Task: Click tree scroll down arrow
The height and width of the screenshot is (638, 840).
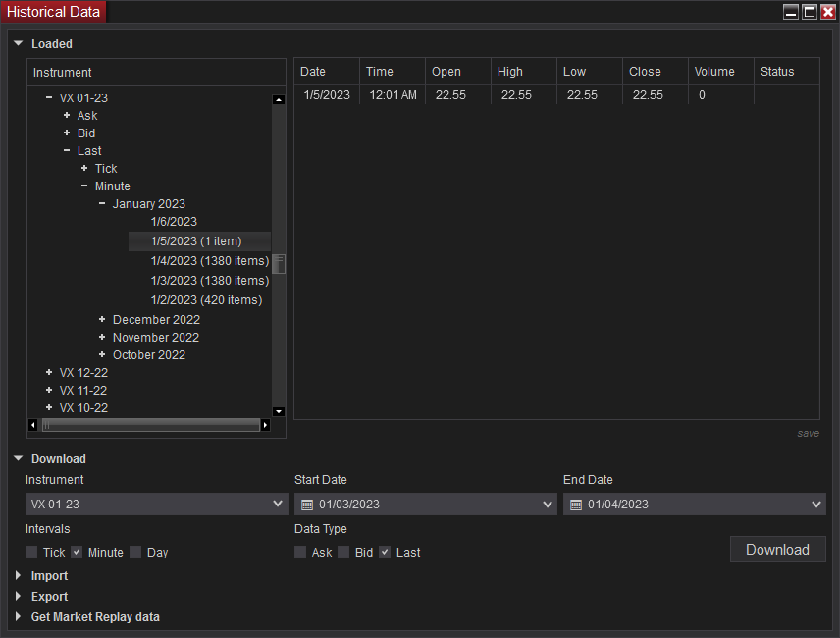Action: 279,411
